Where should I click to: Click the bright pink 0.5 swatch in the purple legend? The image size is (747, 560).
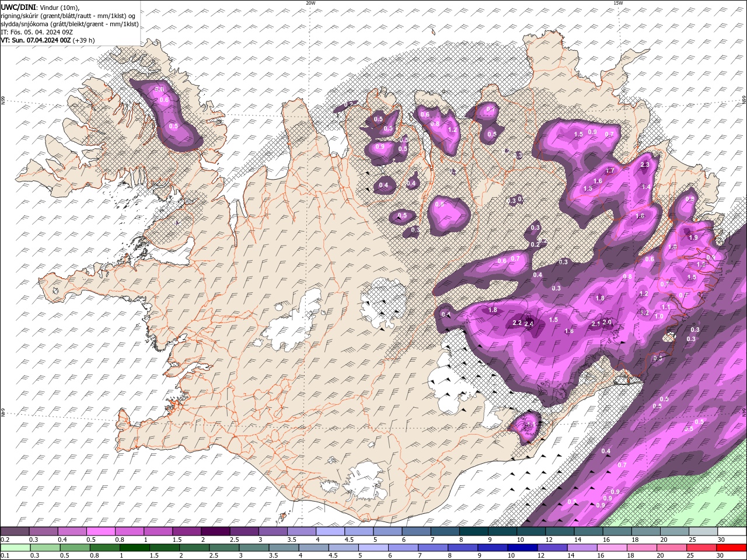100,531
